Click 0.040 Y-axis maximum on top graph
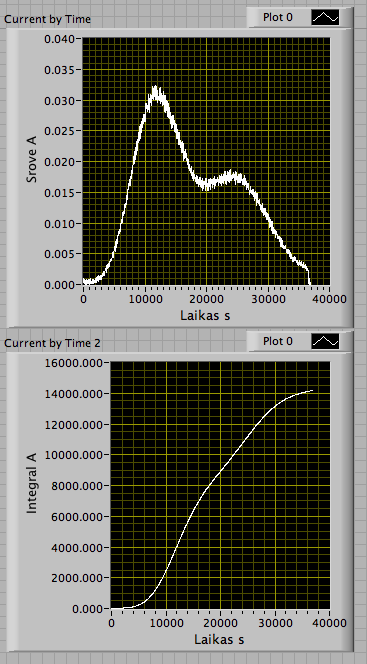Screen dimensions: 367x664 click(59, 39)
